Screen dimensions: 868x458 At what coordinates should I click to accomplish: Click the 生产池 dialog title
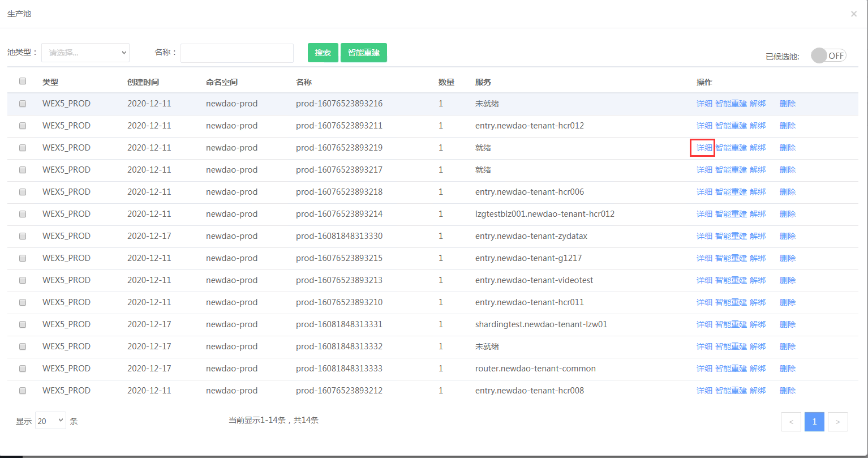19,14
